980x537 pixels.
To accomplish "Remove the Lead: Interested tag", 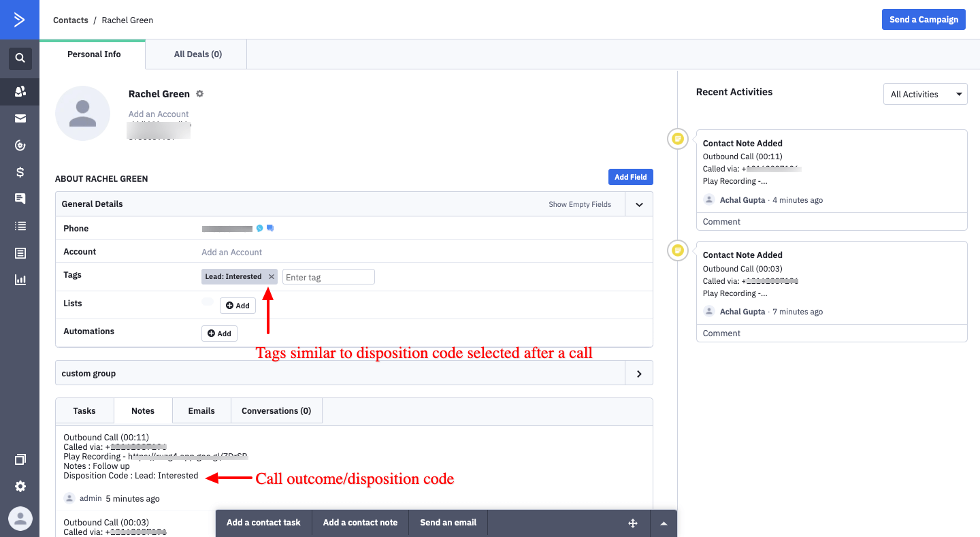I will point(272,276).
